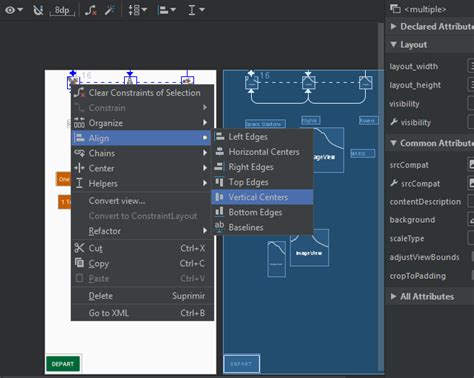
Task: Align Horizontal Centers
Action: (262, 152)
